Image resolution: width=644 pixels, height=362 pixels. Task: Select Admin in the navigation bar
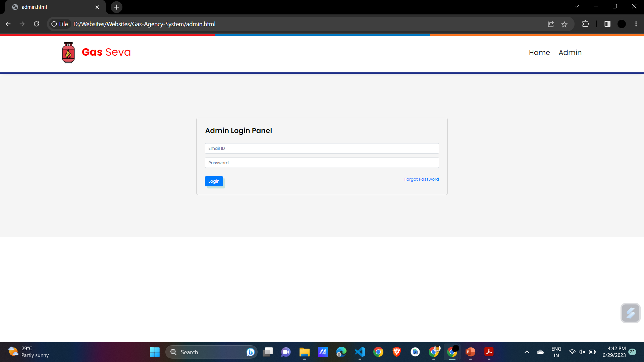(570, 53)
